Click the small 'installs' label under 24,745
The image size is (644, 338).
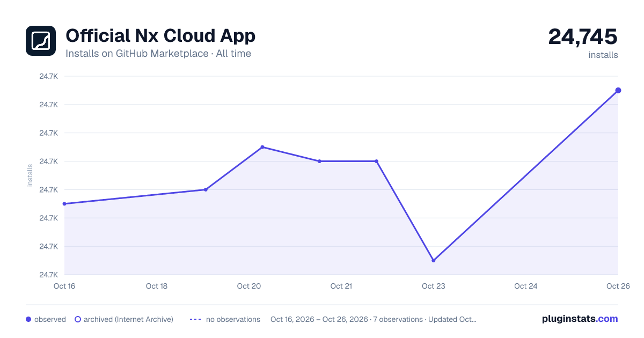point(603,55)
